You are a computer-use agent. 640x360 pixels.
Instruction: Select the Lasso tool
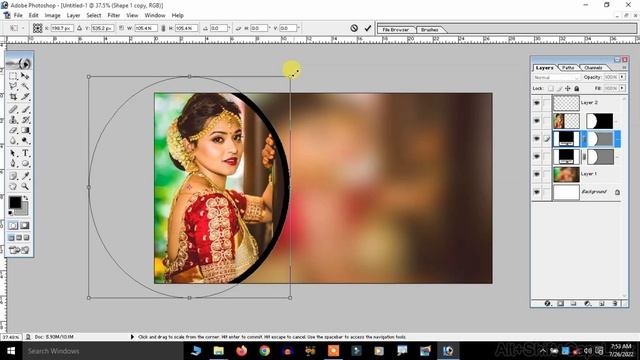pyautogui.click(x=13, y=86)
